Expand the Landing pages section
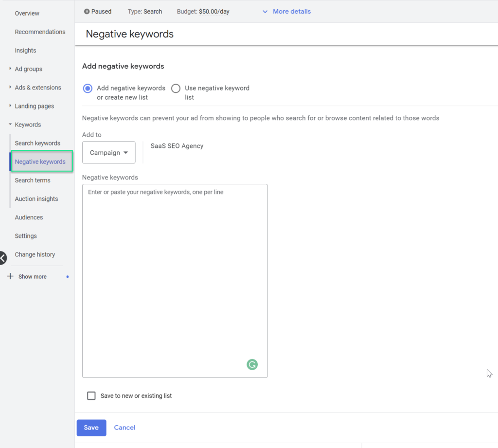498x448 pixels. (10, 106)
